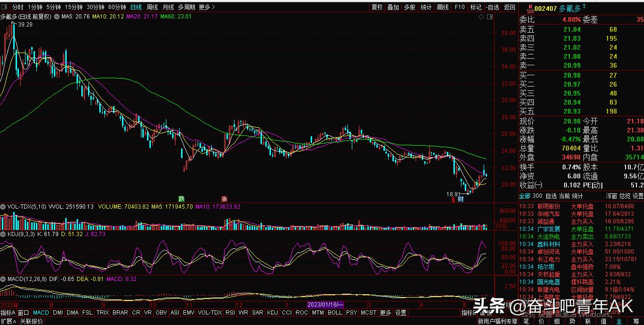Click the blue 财 info marker
The image size is (644, 325).
pos(460,199)
